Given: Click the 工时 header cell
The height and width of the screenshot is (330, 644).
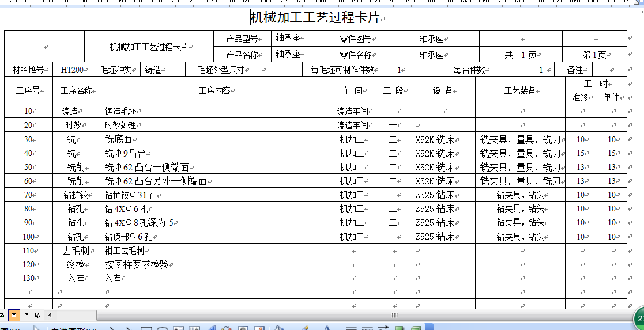Looking at the screenshot, I should (596, 84).
